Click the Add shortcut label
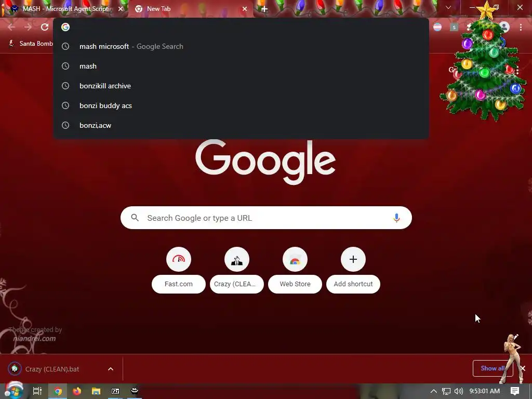The width and height of the screenshot is (532, 399). (353, 284)
